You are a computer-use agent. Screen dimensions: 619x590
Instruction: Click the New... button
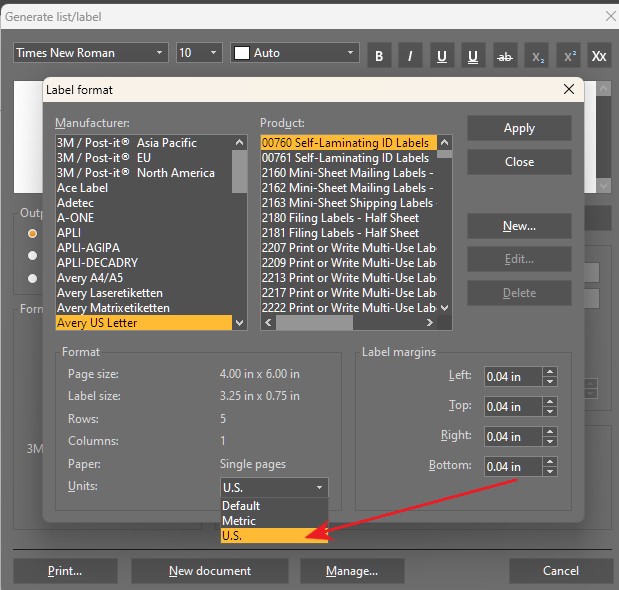(x=519, y=226)
